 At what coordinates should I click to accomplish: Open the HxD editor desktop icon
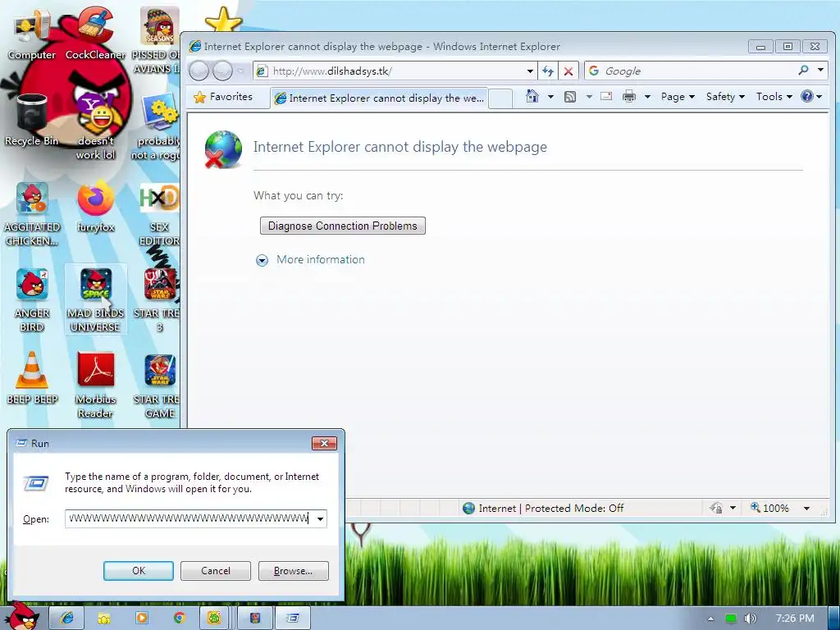159,214
